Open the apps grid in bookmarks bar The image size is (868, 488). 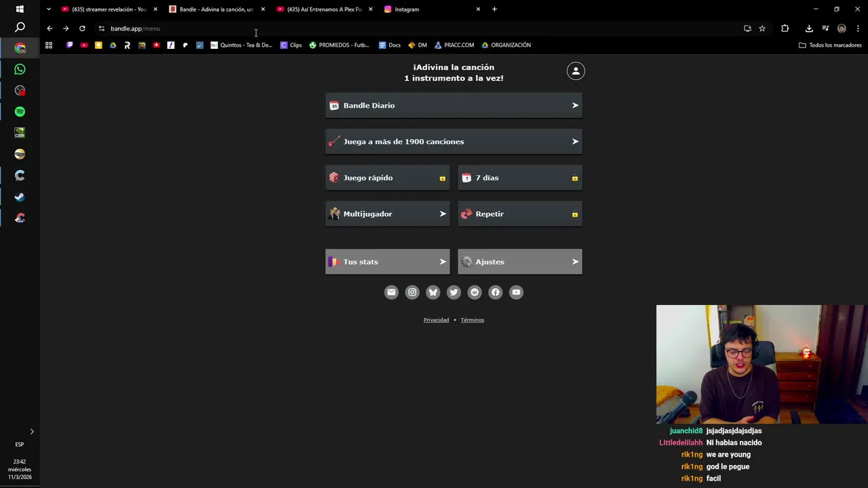(x=49, y=45)
